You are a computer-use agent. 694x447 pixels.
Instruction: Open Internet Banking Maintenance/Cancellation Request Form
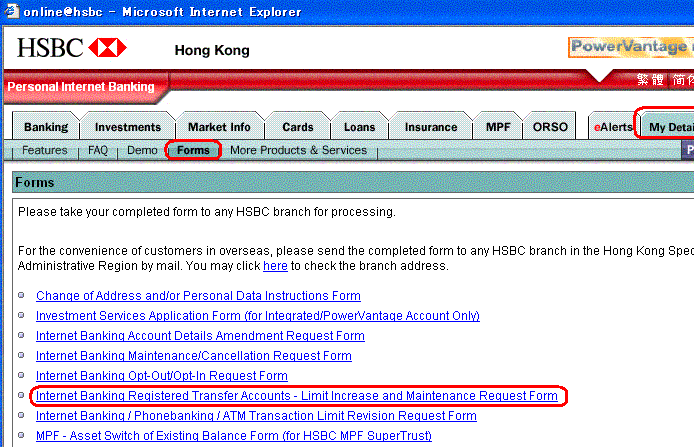[x=194, y=356]
